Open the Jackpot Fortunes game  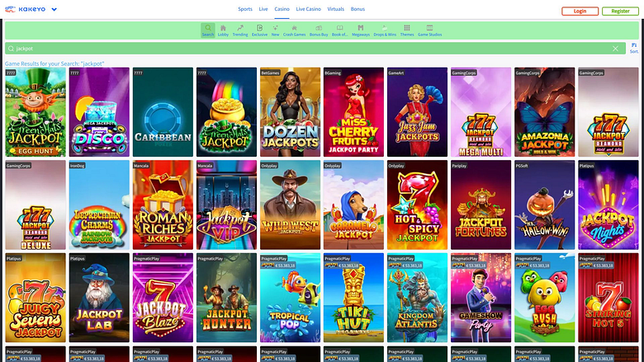point(481,205)
